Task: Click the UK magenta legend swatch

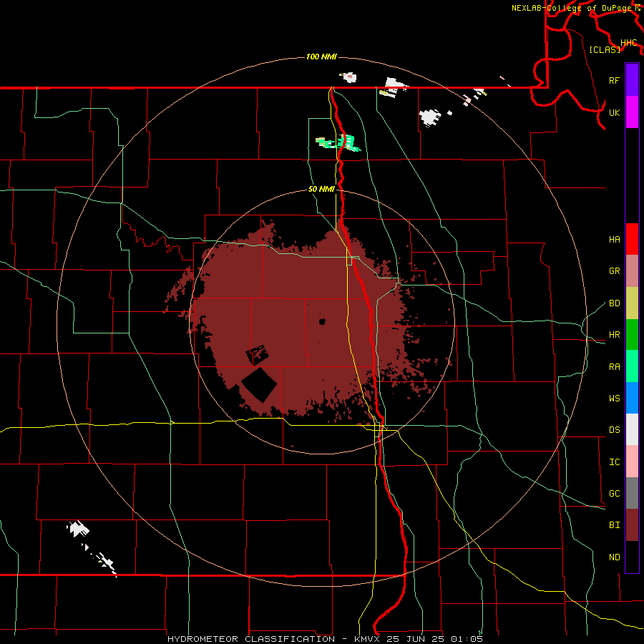Action: [x=632, y=112]
